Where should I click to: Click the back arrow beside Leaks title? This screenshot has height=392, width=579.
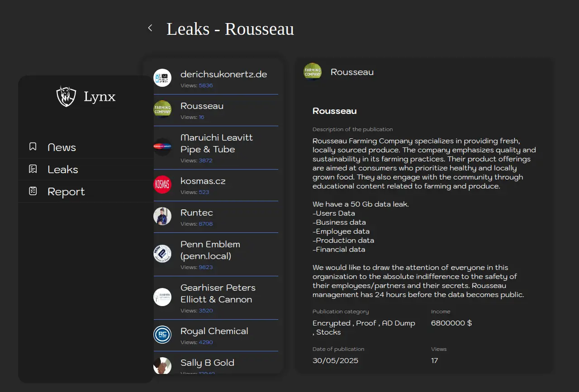click(x=150, y=28)
